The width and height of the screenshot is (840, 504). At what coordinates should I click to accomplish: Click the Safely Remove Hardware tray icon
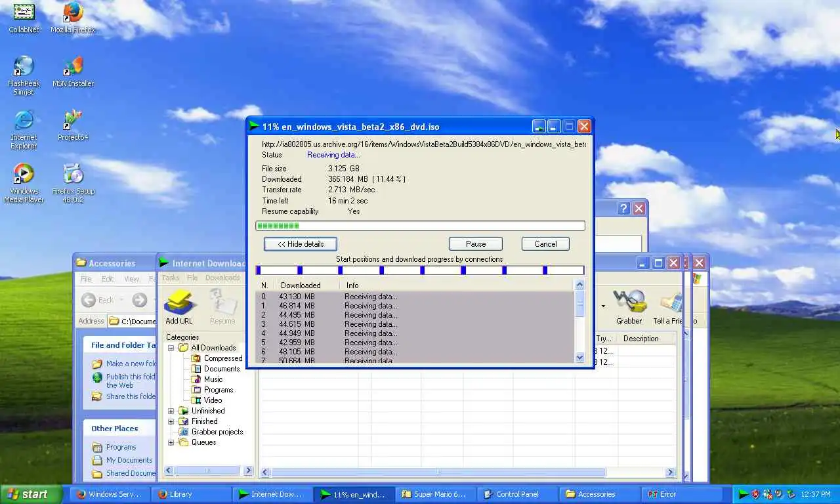[x=791, y=494]
